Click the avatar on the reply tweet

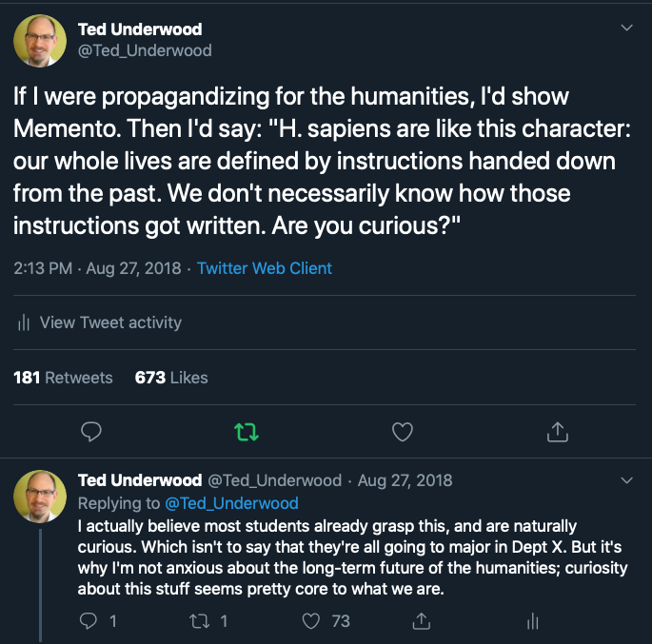click(39, 495)
